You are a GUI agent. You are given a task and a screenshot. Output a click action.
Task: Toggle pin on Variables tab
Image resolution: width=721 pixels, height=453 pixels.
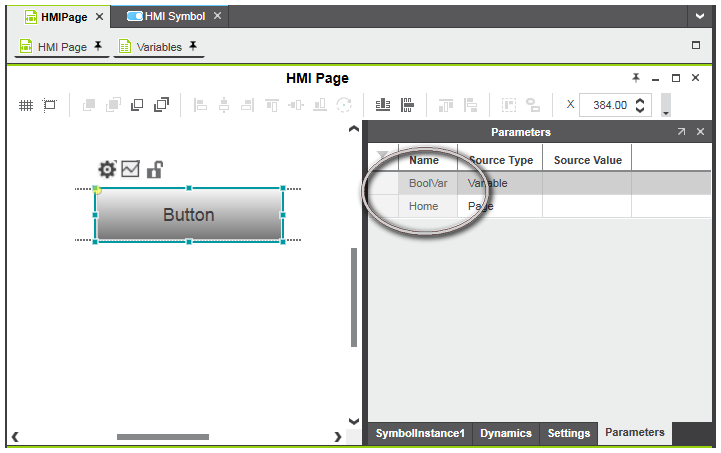[193, 46]
